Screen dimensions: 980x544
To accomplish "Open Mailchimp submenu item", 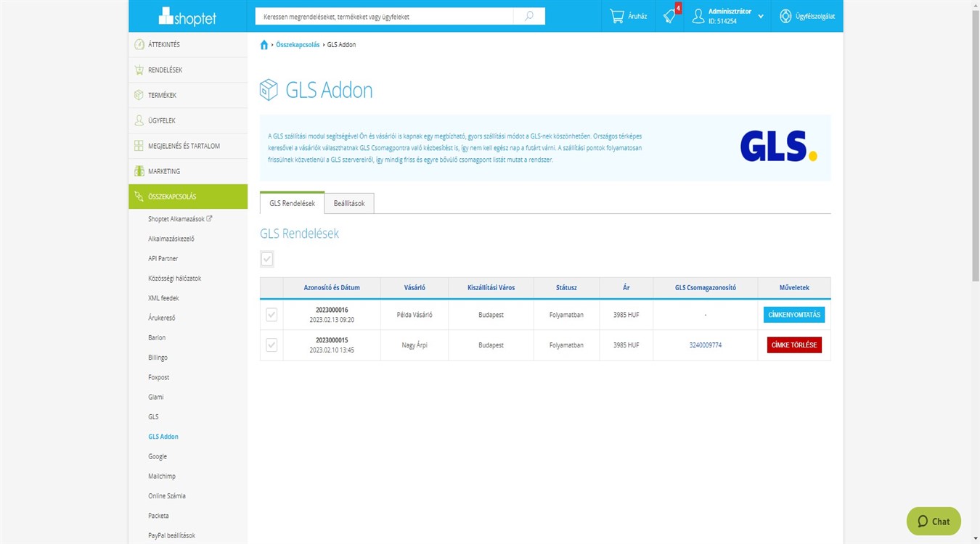I will click(x=162, y=476).
